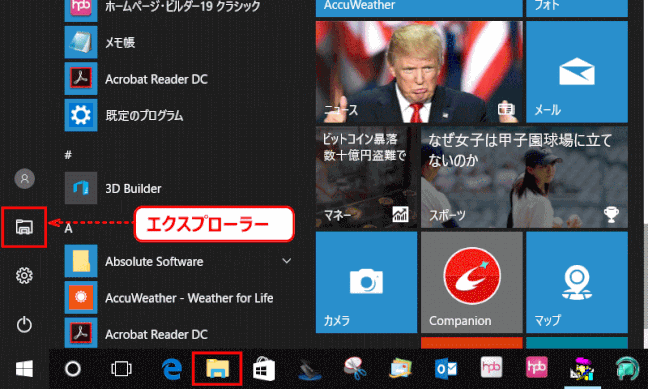Image resolution: width=648 pixels, height=389 pixels.
Task: Open File Explorer on taskbar
Action: pos(217,369)
